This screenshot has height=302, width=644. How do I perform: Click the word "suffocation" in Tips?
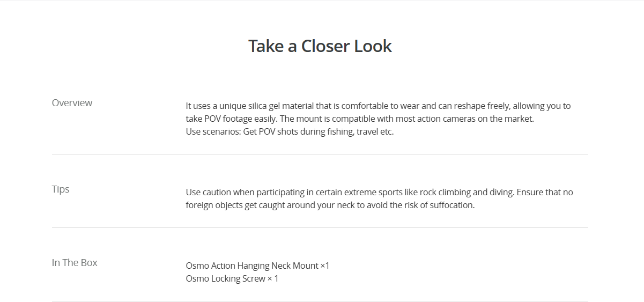point(451,205)
